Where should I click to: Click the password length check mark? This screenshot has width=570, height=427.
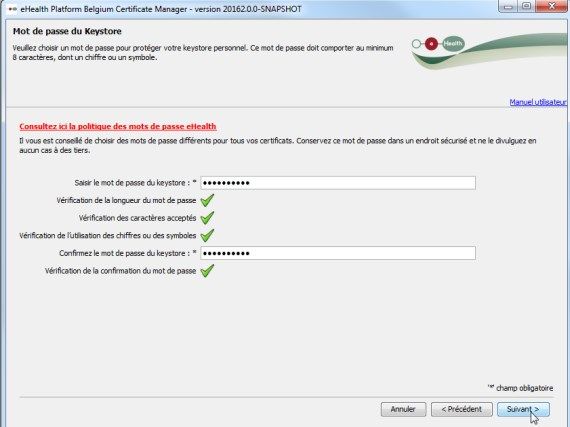(x=207, y=200)
